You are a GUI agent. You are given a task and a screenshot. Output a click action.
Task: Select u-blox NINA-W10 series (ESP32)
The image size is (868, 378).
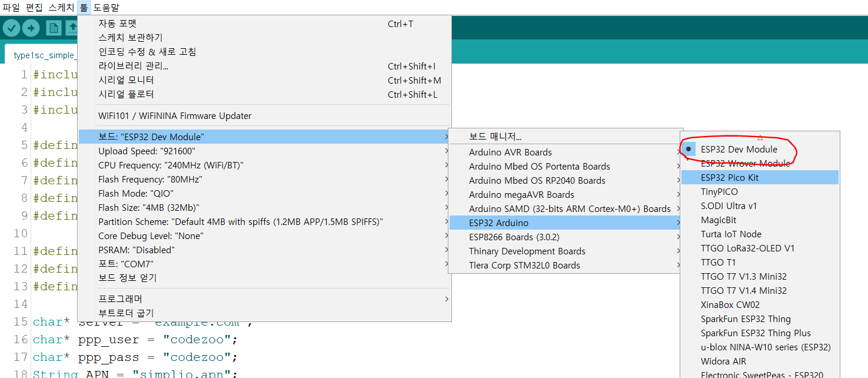click(760, 347)
